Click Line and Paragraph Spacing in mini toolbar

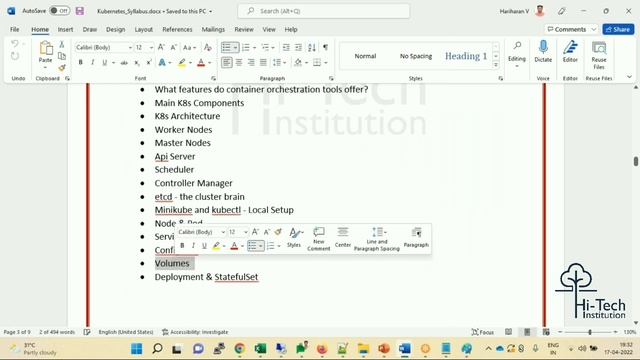coord(377,238)
